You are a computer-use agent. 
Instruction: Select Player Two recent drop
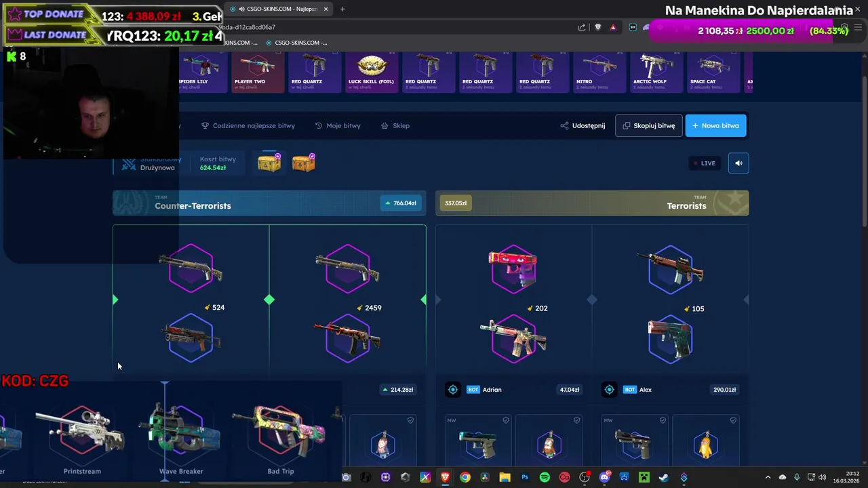point(258,73)
